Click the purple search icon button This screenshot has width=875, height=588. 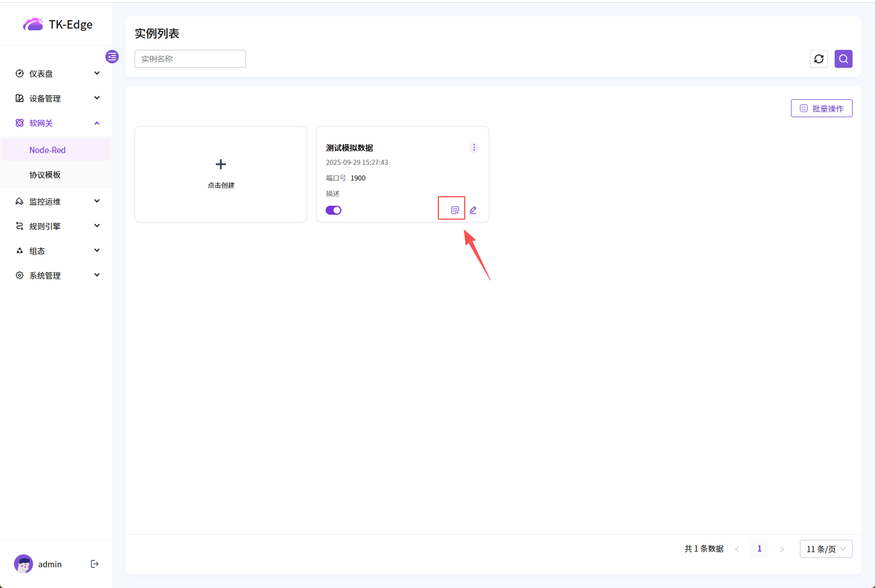coord(843,59)
